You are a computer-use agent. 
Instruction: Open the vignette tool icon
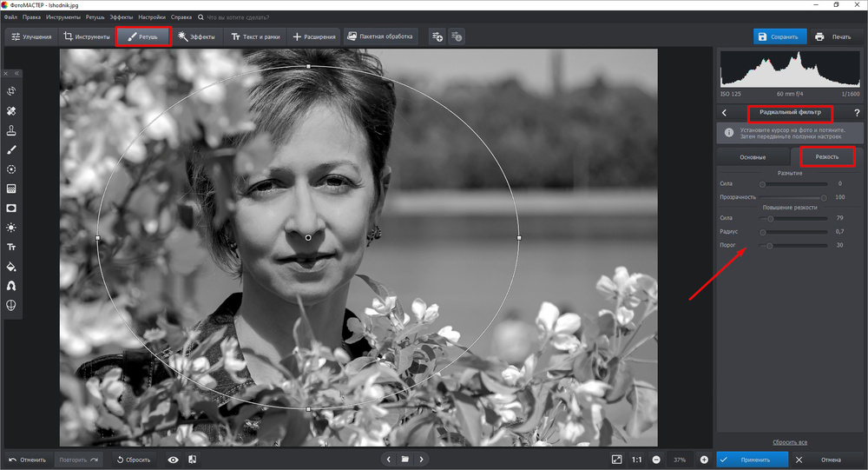11,209
